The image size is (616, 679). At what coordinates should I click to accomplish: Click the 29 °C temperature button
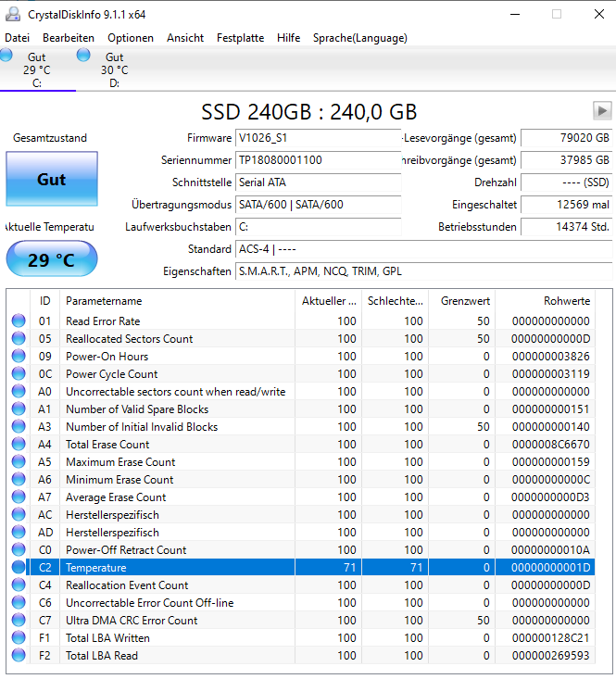(x=52, y=259)
